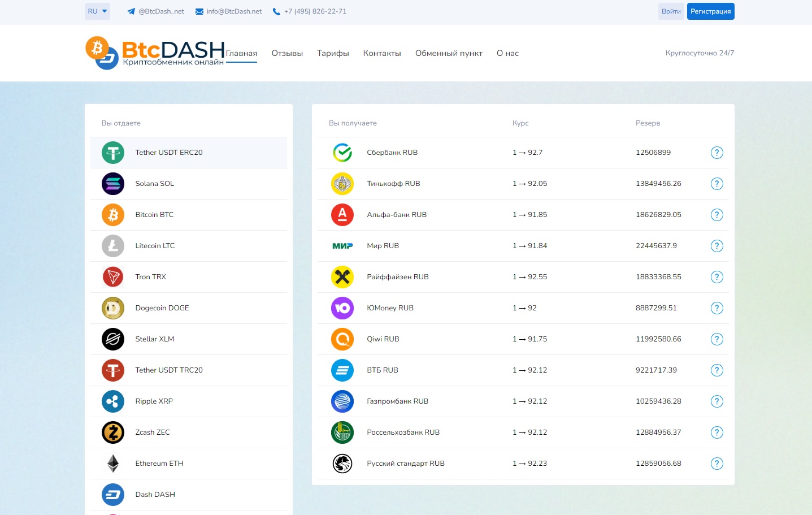Go to the Главная menu item
This screenshot has height=515, width=812.
click(241, 53)
